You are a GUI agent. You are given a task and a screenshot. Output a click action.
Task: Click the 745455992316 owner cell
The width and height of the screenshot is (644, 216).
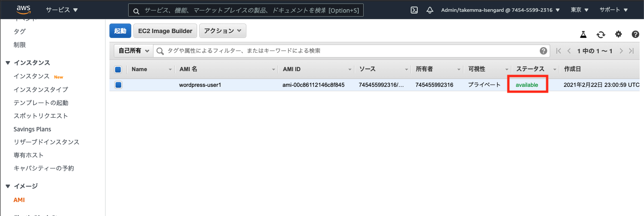[x=434, y=85]
